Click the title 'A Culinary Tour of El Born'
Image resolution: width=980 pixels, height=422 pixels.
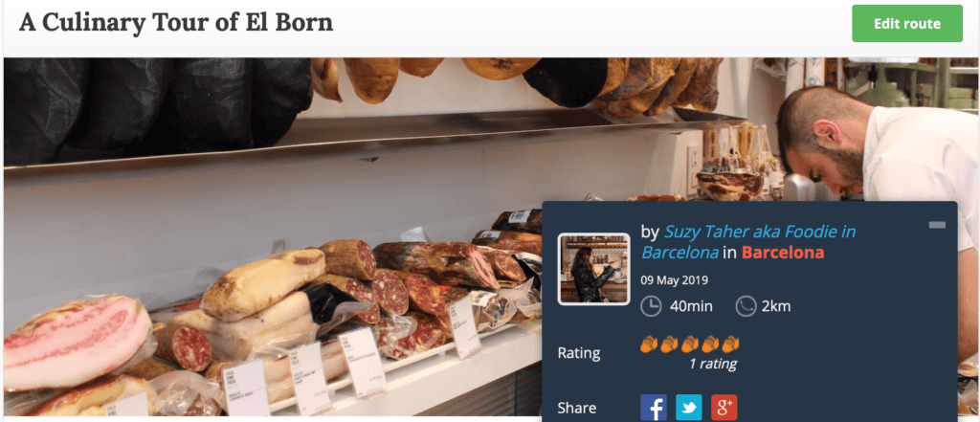coord(176,23)
